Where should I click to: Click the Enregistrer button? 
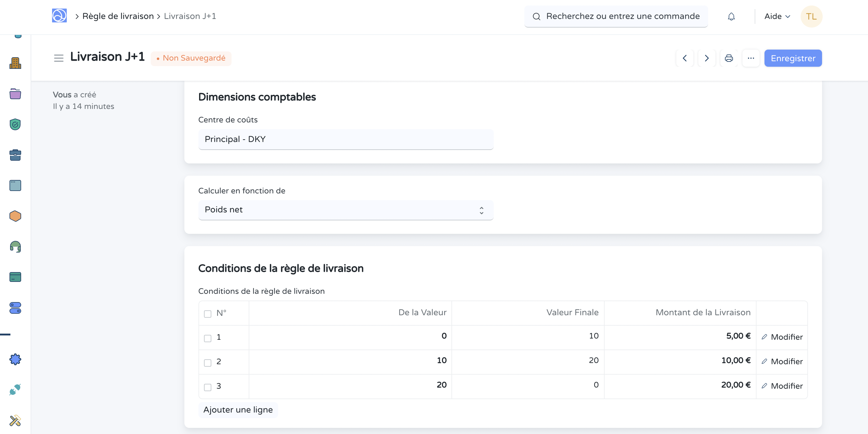(x=793, y=58)
